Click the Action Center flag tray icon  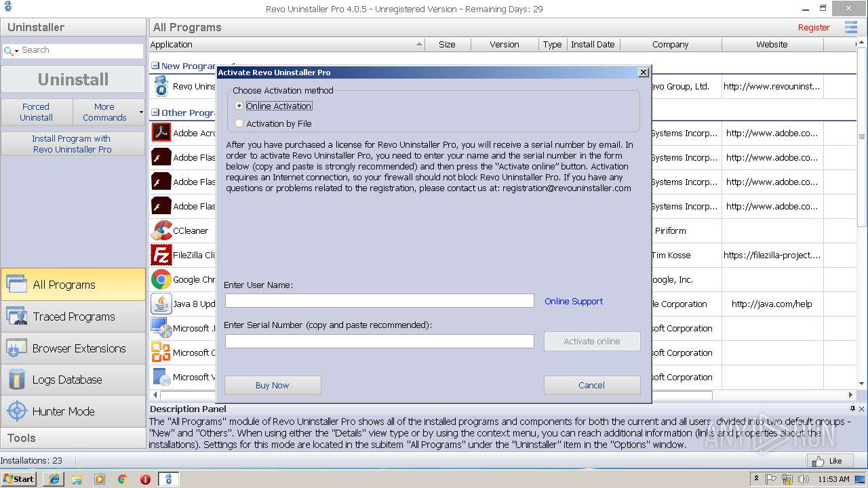pyautogui.click(x=771, y=479)
